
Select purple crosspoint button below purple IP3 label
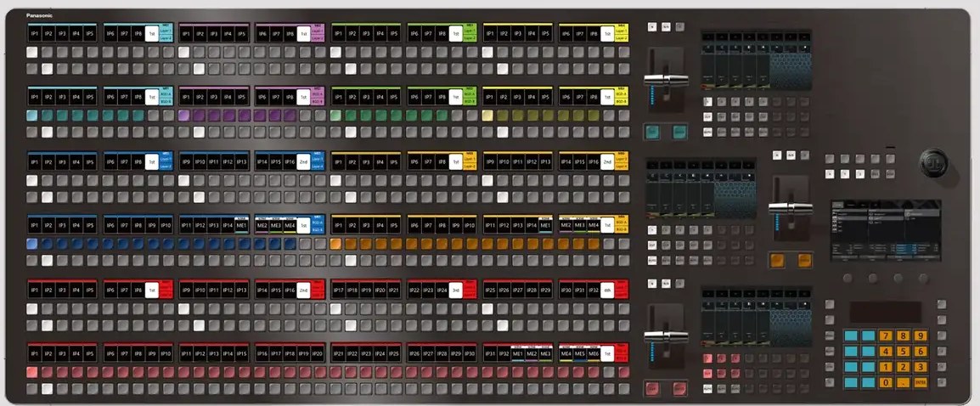[x=214, y=116]
